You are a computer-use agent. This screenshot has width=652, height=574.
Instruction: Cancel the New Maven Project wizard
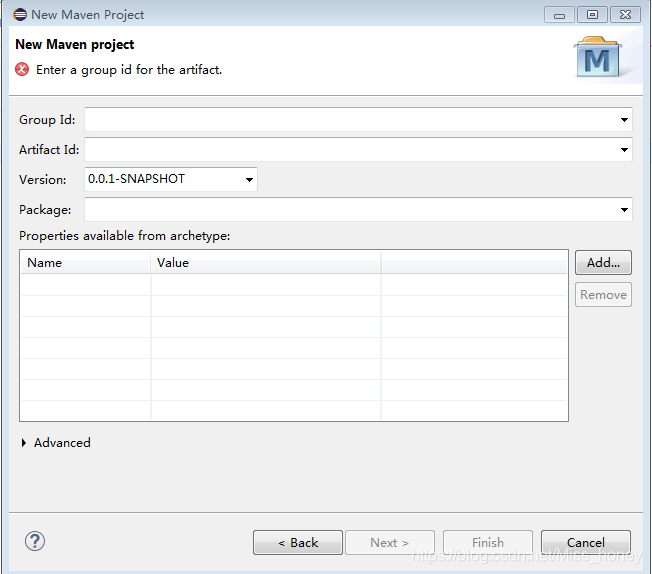click(x=586, y=542)
